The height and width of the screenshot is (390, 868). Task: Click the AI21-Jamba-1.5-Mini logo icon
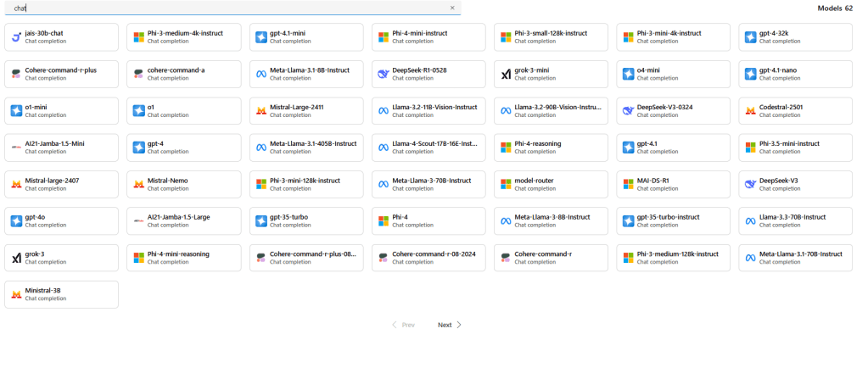(15, 147)
